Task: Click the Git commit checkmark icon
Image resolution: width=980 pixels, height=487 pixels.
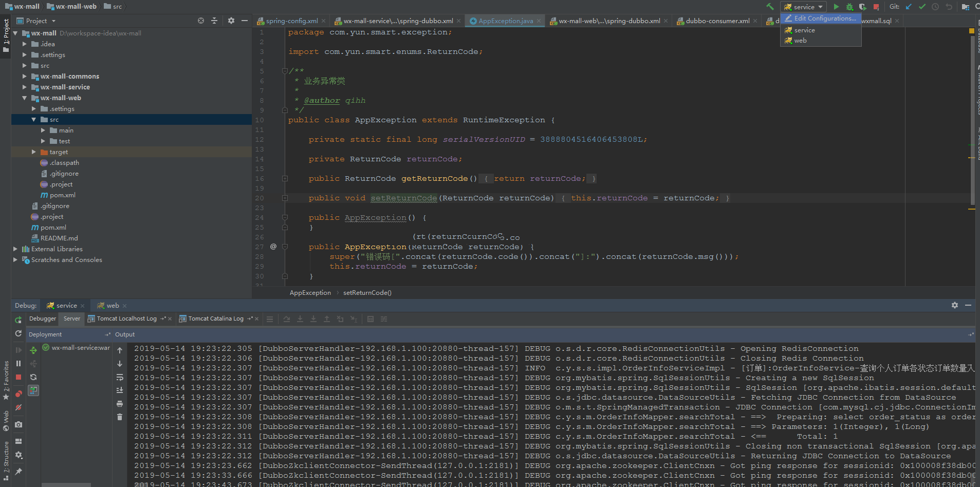Action: (x=922, y=7)
